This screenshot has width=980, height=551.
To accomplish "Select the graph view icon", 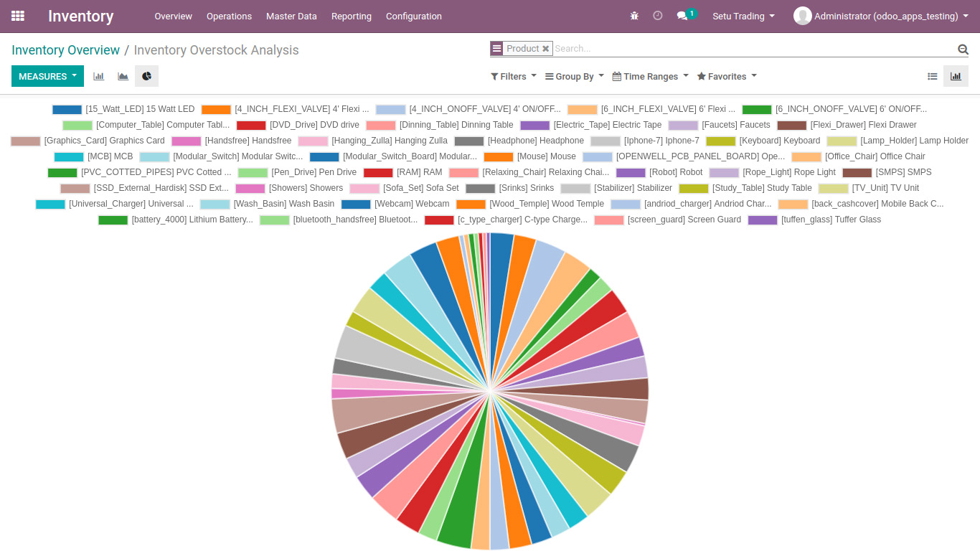I will (x=956, y=76).
